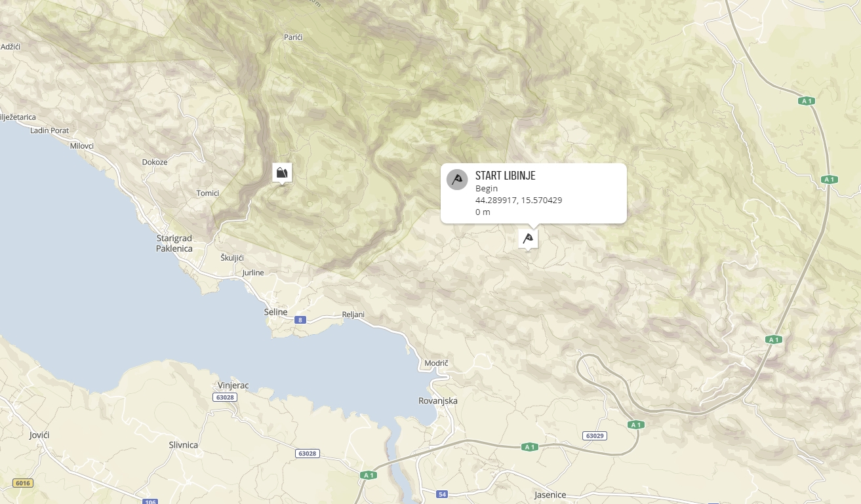This screenshot has width=861, height=504.
Task: Click the route 54 shield near Jasenice
Action: (443, 494)
